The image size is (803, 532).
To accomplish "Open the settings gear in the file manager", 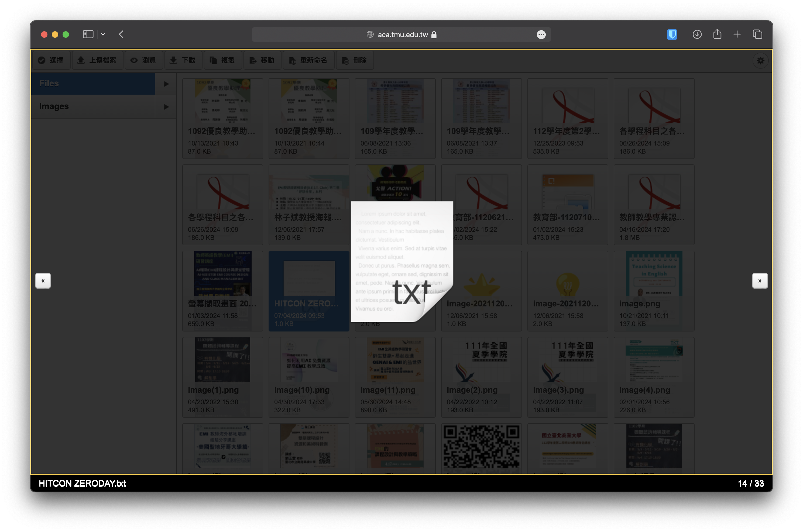I will (x=760, y=61).
